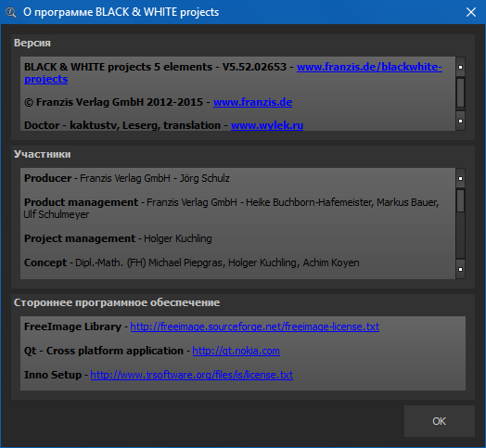This screenshot has width=486, height=448.
Task: Close the About BLACK & WHITE projects dialog
Action: 471,12
